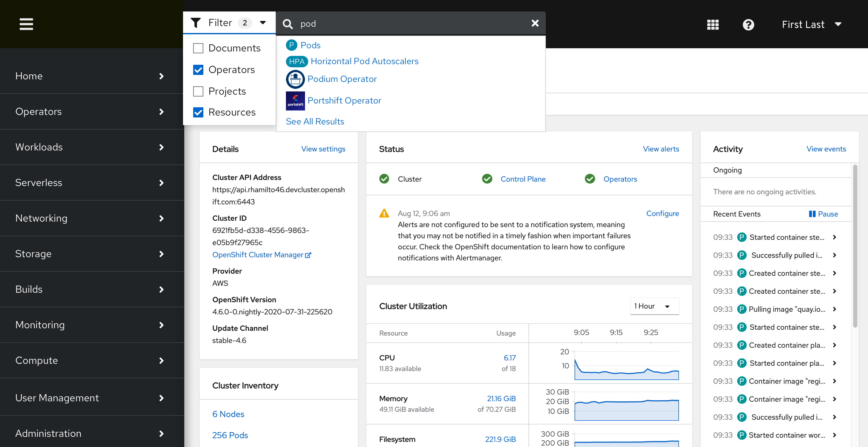Screen dimensions: 868x447
Task: Open OpenShift Cluster Manager link
Action: [x=261, y=255]
